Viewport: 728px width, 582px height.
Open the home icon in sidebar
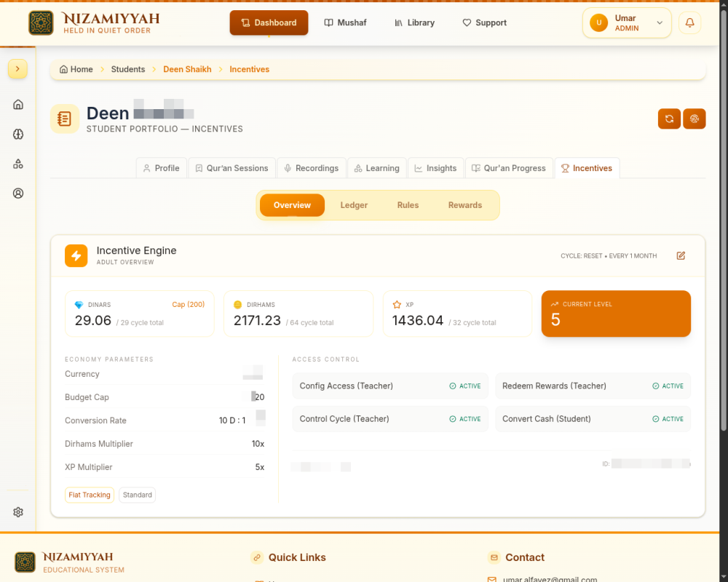18,105
